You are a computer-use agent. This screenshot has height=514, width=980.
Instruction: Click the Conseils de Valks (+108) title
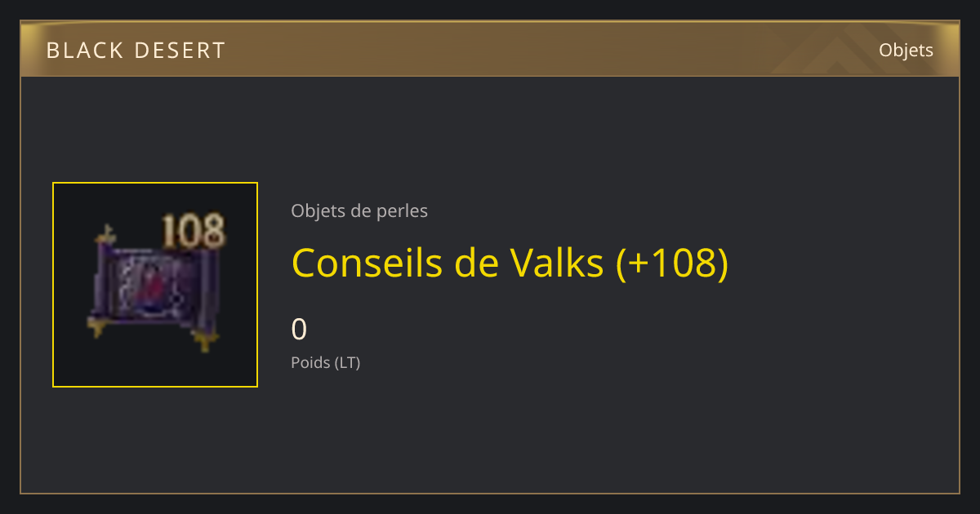510,263
